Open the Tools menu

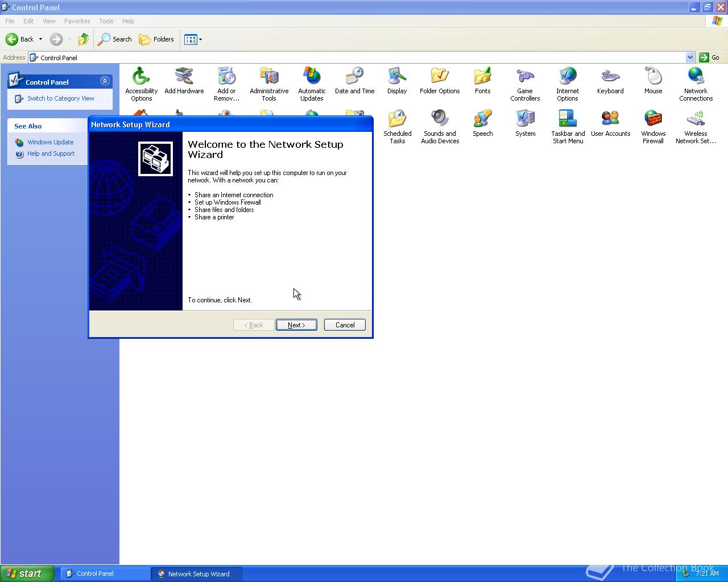[x=106, y=21]
